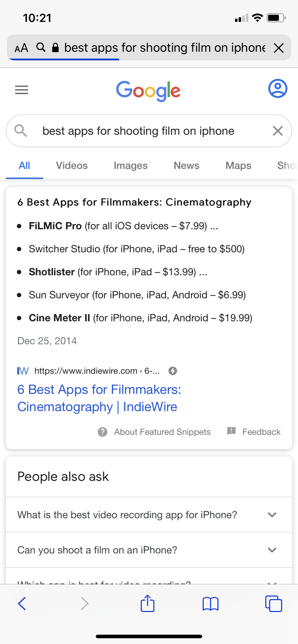
Task: Clear the Google search box text
Action: coord(277,131)
